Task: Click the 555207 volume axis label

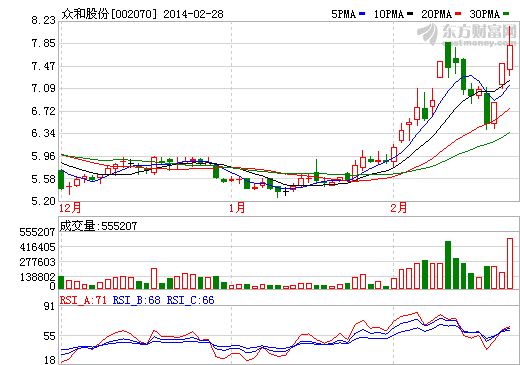Action: pos(37,232)
